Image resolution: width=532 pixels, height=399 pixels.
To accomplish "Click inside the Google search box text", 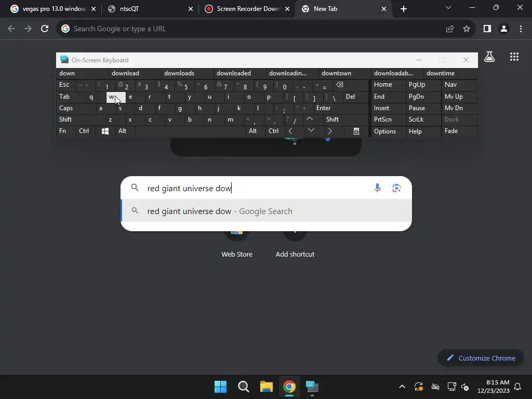I will pos(189,188).
